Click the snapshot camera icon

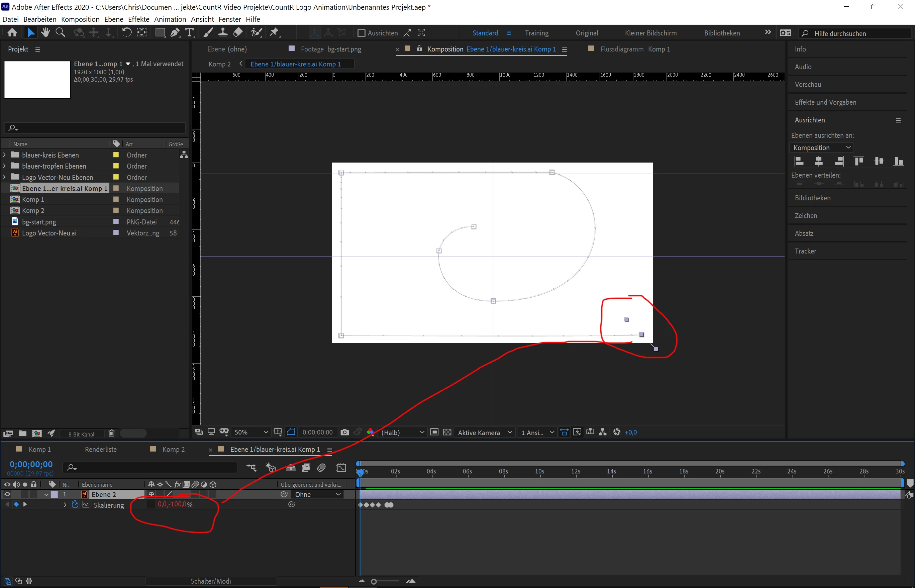(x=344, y=432)
